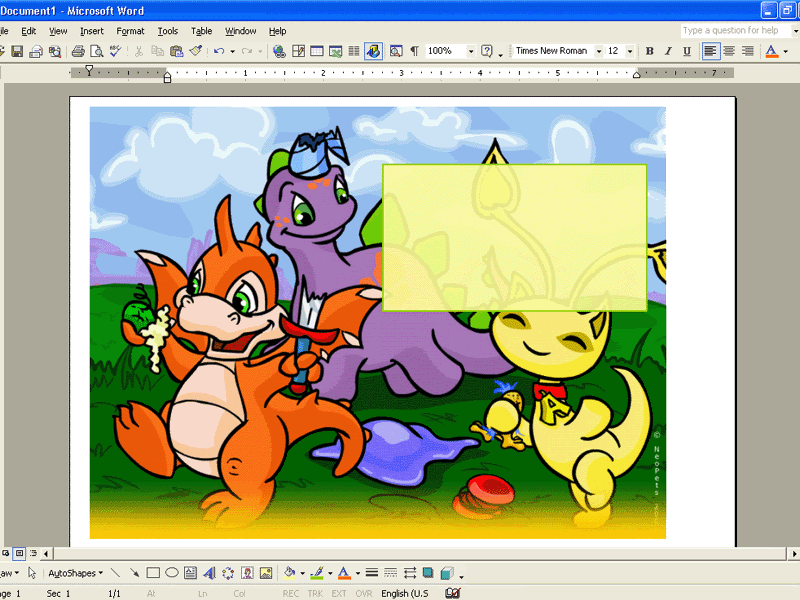Toggle Italic formatting
Image resolution: width=800 pixels, height=600 pixels.
[x=668, y=51]
